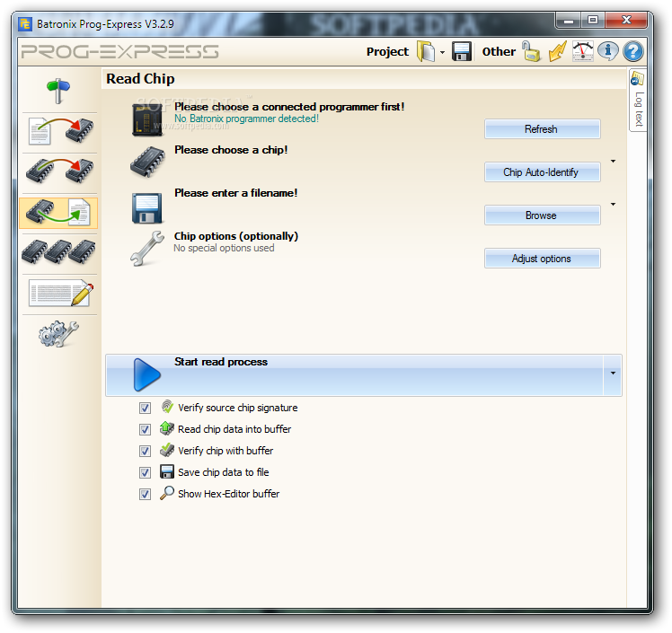Expand the filename dropdown arrow
Viewport: 672px width, 633px height.
click(613, 205)
